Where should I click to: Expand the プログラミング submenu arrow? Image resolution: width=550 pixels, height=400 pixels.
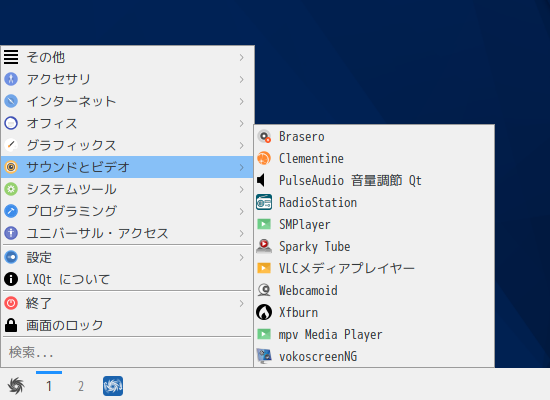click(242, 211)
